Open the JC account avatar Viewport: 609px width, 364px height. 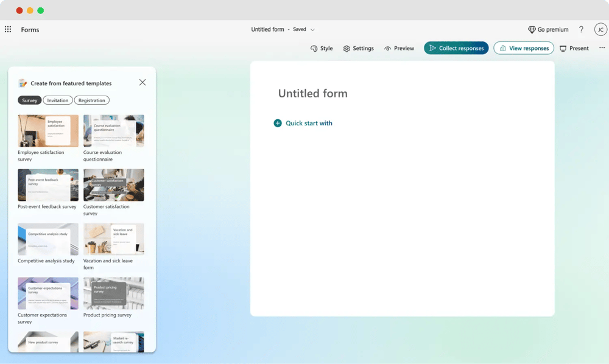[x=600, y=29]
